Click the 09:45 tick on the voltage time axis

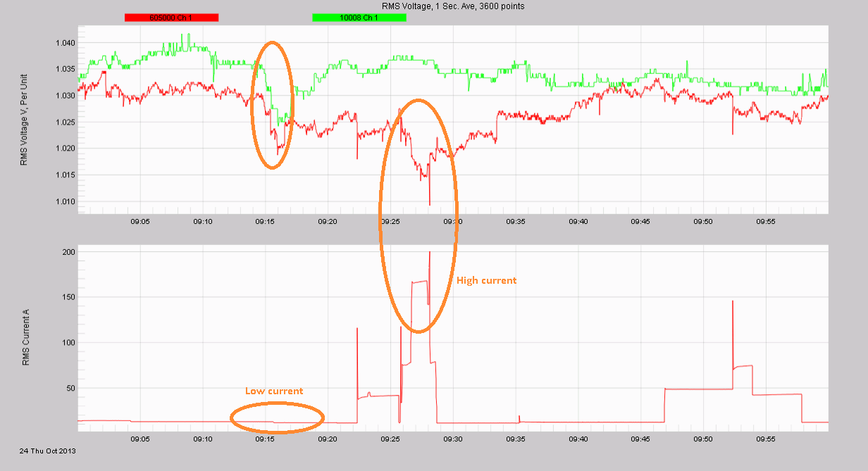(640, 222)
